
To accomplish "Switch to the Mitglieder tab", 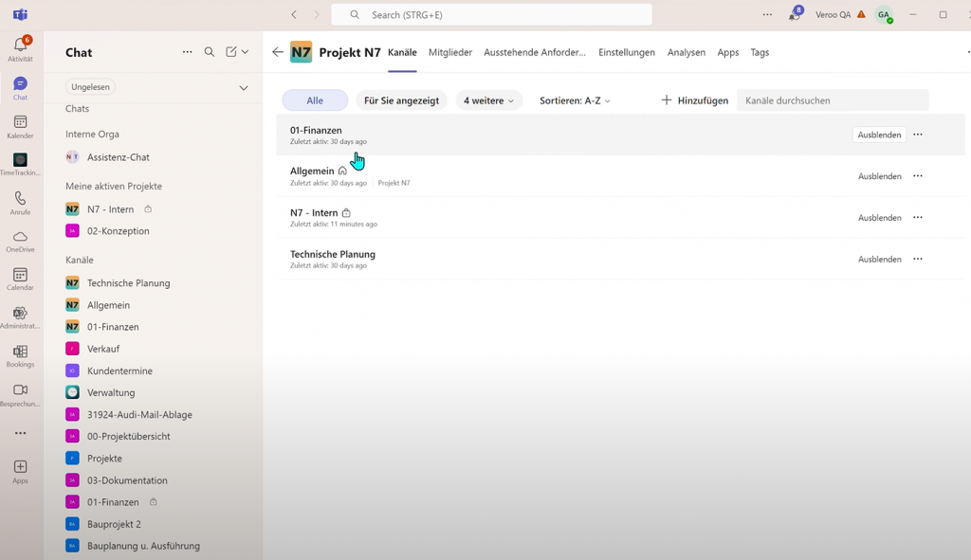I will [450, 53].
